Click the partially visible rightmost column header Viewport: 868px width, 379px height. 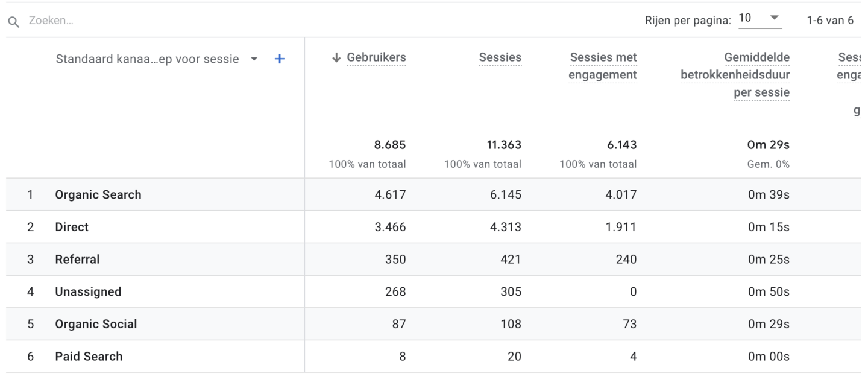coord(850,66)
